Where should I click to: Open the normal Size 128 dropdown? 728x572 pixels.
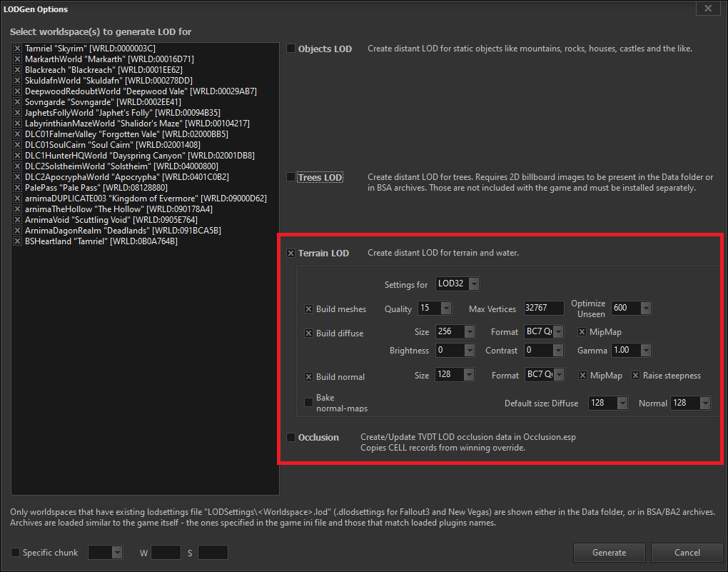tap(455, 374)
